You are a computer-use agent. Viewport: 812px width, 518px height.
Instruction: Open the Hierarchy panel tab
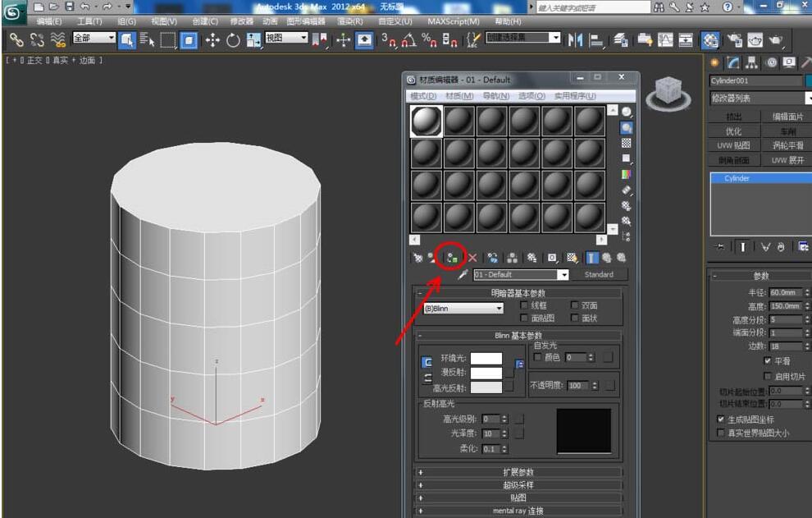click(x=751, y=62)
